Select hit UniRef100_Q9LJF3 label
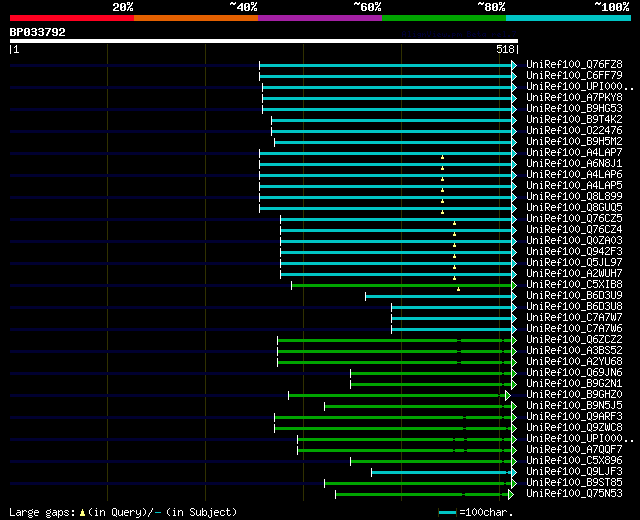 coord(574,472)
